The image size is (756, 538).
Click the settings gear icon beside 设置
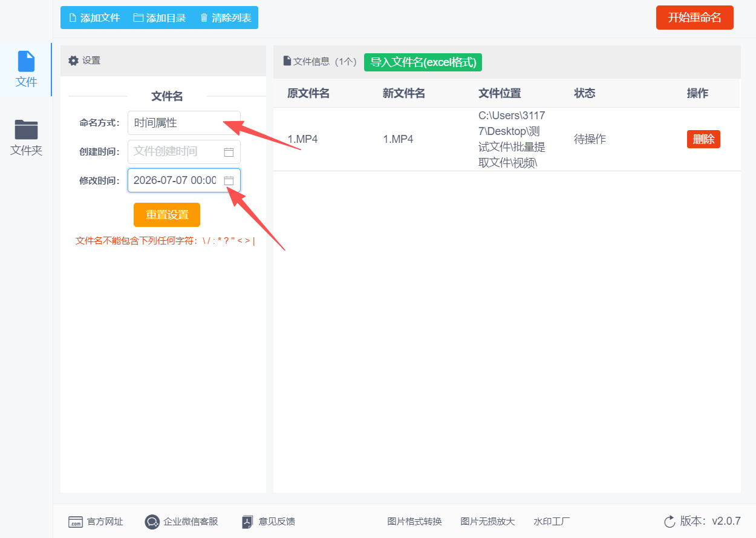(x=74, y=61)
